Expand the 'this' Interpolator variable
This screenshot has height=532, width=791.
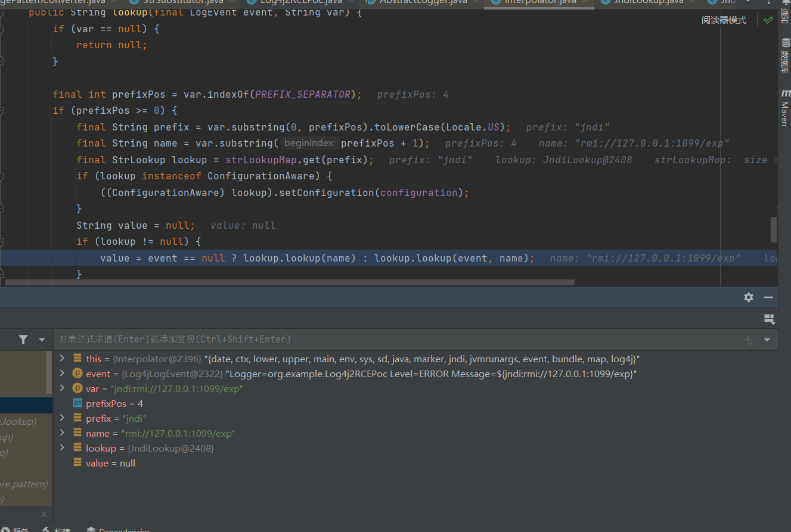click(62, 359)
